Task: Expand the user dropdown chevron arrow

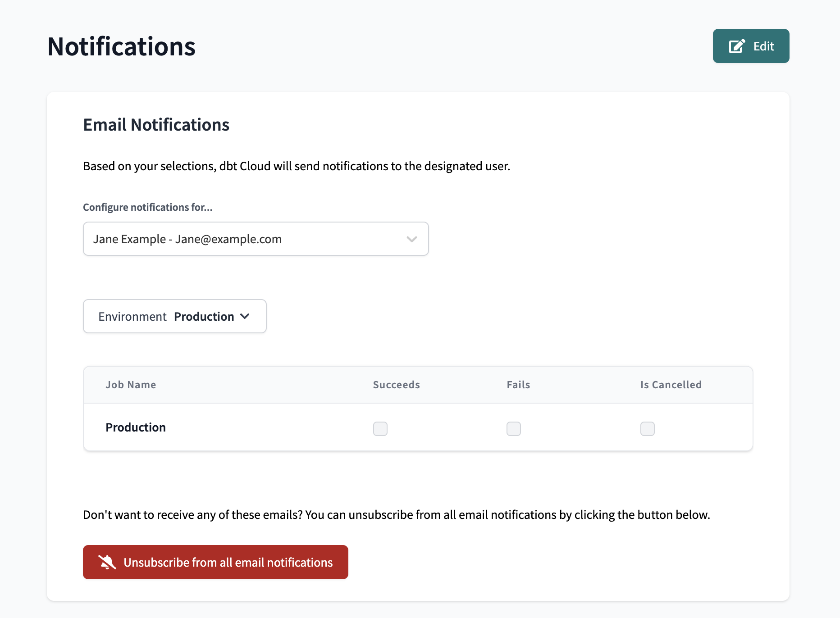Action: pyautogui.click(x=411, y=239)
